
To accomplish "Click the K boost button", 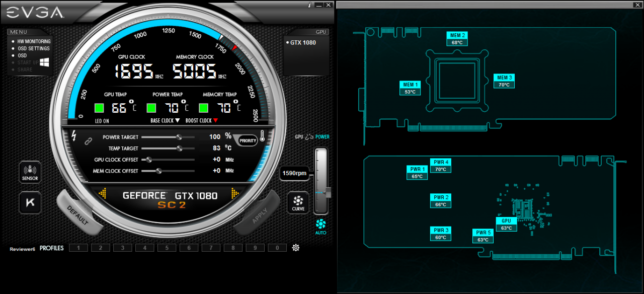I will (30, 202).
